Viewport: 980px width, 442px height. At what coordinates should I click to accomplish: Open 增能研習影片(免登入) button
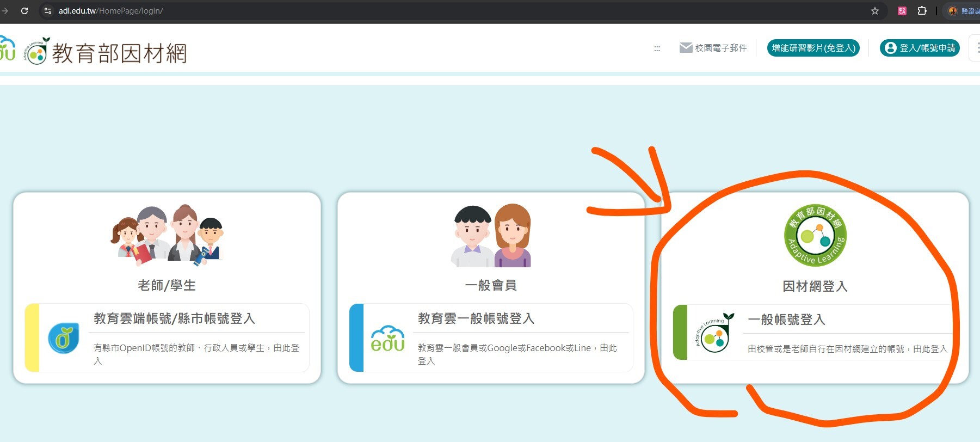pyautogui.click(x=813, y=48)
